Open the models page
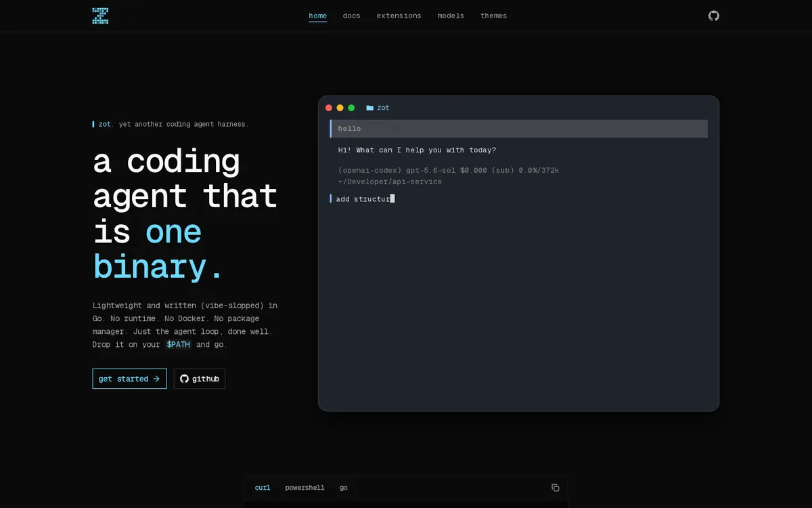812x508 pixels. tap(451, 16)
